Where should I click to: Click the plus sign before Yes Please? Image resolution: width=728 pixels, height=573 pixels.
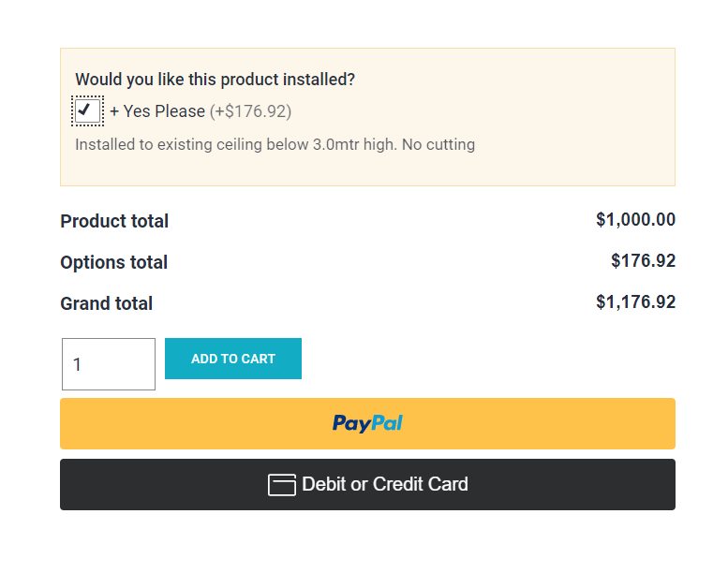(114, 111)
